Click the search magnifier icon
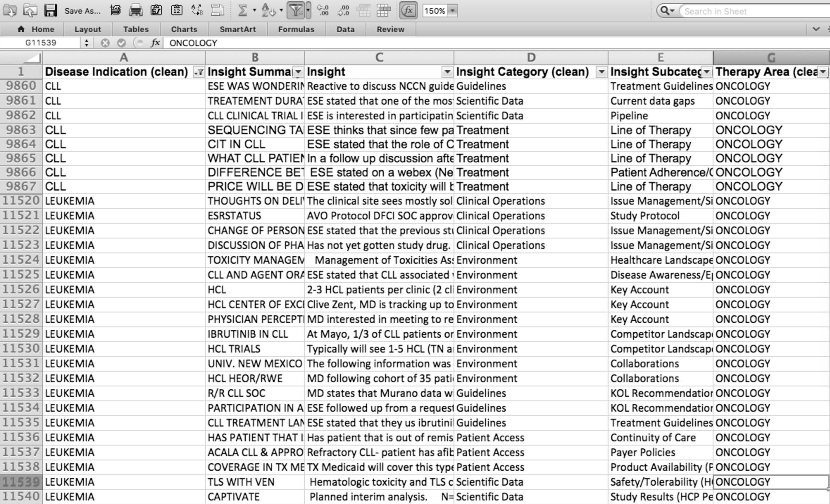This screenshot has height=504, width=830. pos(667,11)
